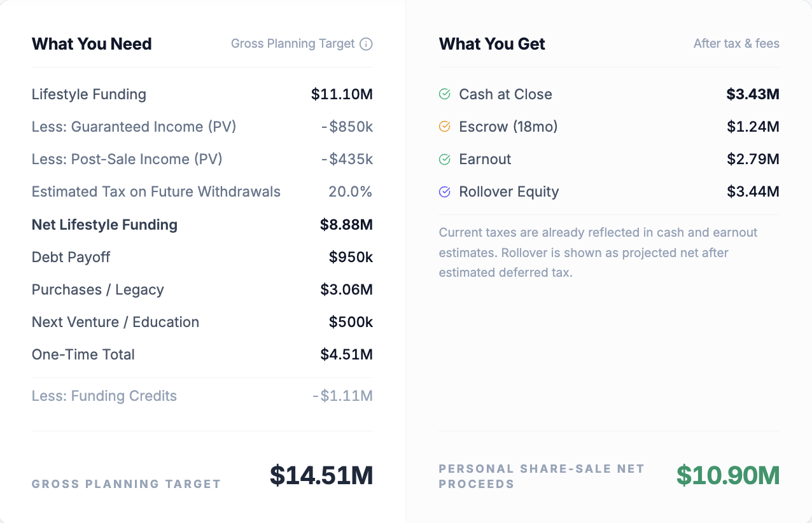812x523 pixels.
Task: Click the Personal Share-Sale Net Proceeds total
Action: pyautogui.click(x=727, y=475)
